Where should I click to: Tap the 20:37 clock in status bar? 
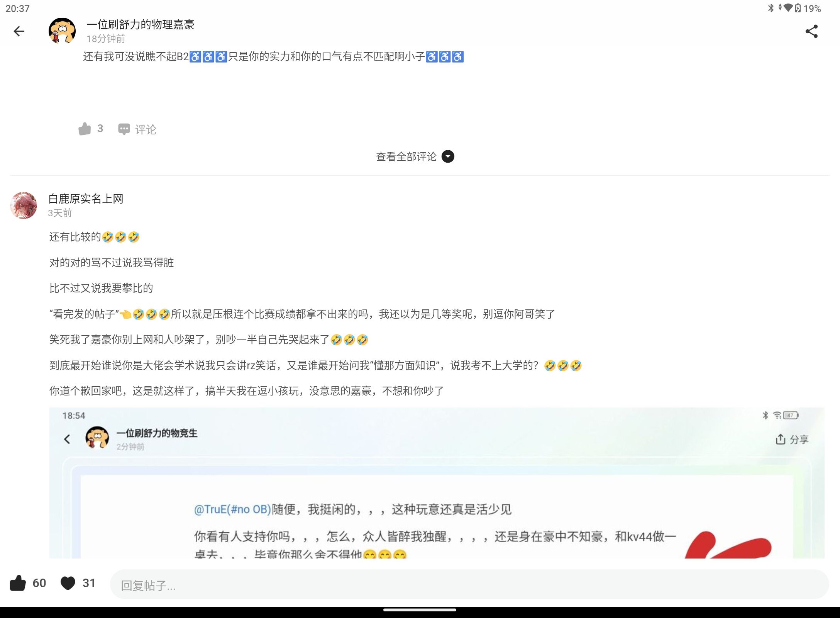click(18, 8)
